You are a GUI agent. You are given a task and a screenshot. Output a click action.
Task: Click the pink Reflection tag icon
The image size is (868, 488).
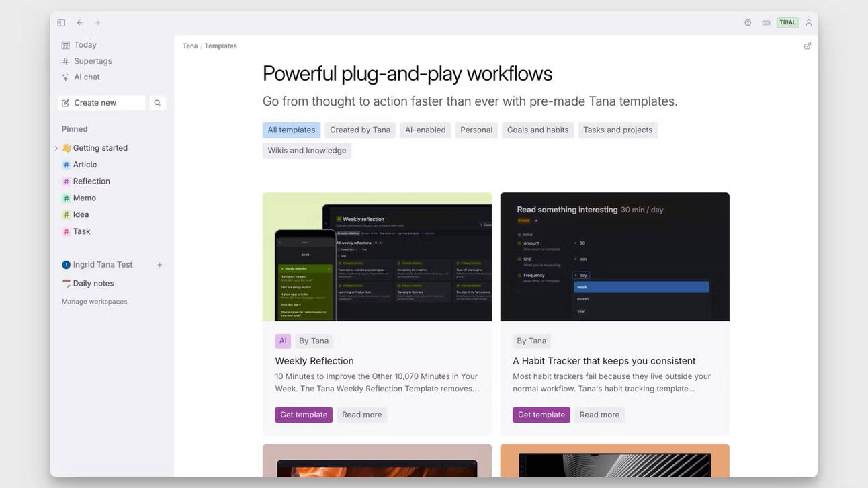tap(66, 181)
